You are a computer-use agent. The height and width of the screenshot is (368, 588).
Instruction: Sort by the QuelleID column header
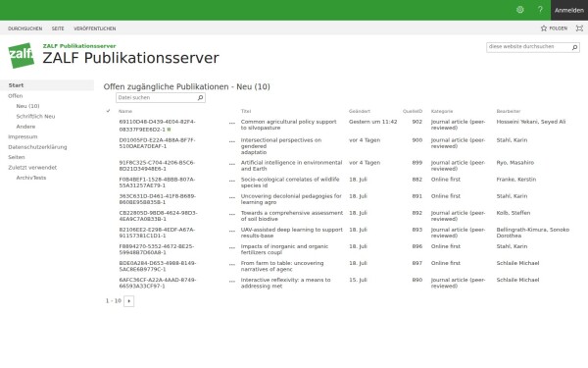click(413, 111)
